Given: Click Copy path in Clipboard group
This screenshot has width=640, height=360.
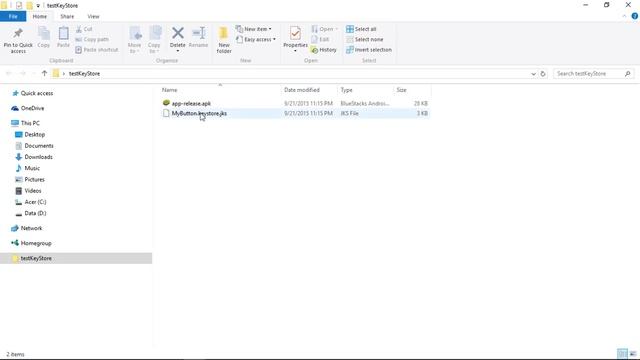Looking at the screenshot, I should click(92, 40).
